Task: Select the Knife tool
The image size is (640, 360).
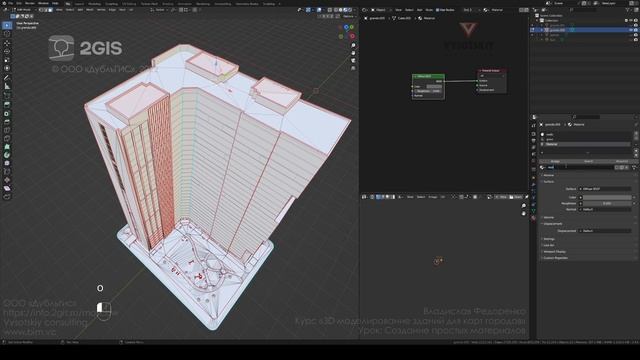Action: tap(7, 139)
